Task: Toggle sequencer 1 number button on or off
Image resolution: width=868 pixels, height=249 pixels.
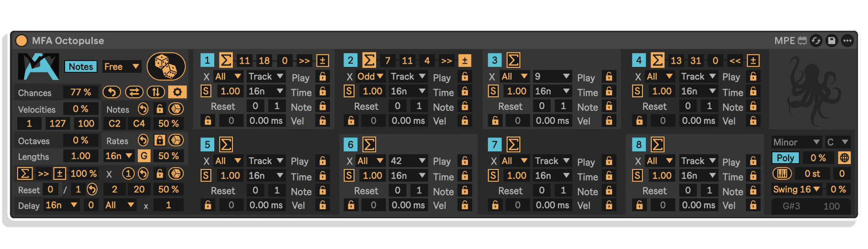Action: tap(207, 61)
